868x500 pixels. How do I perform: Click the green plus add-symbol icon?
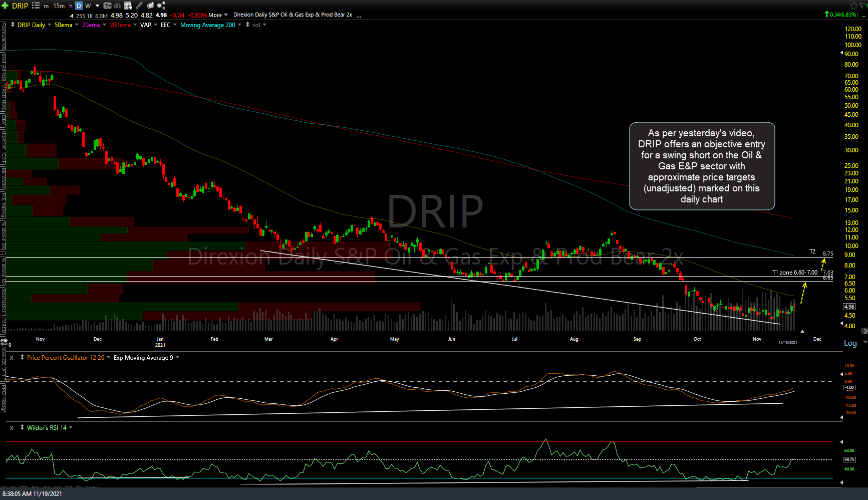coord(5,6)
